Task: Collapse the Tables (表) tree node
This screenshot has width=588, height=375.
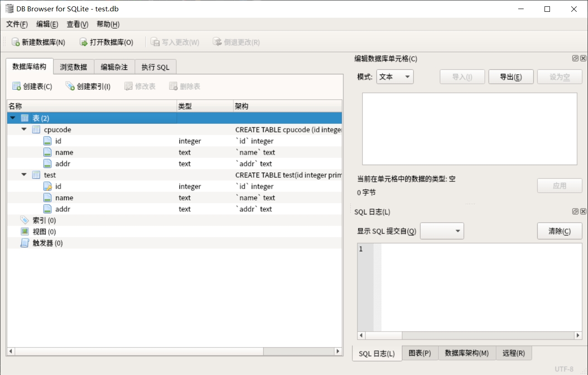Action: pos(13,118)
